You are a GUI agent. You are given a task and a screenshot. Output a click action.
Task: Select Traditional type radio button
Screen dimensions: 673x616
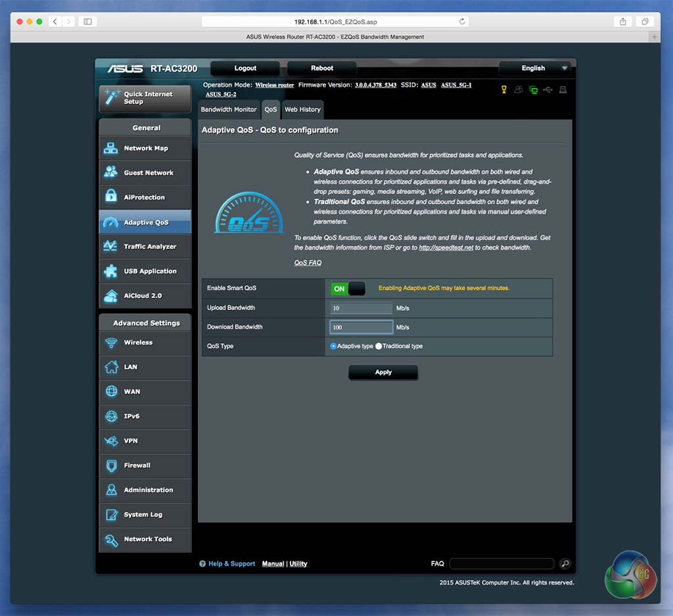(378, 346)
